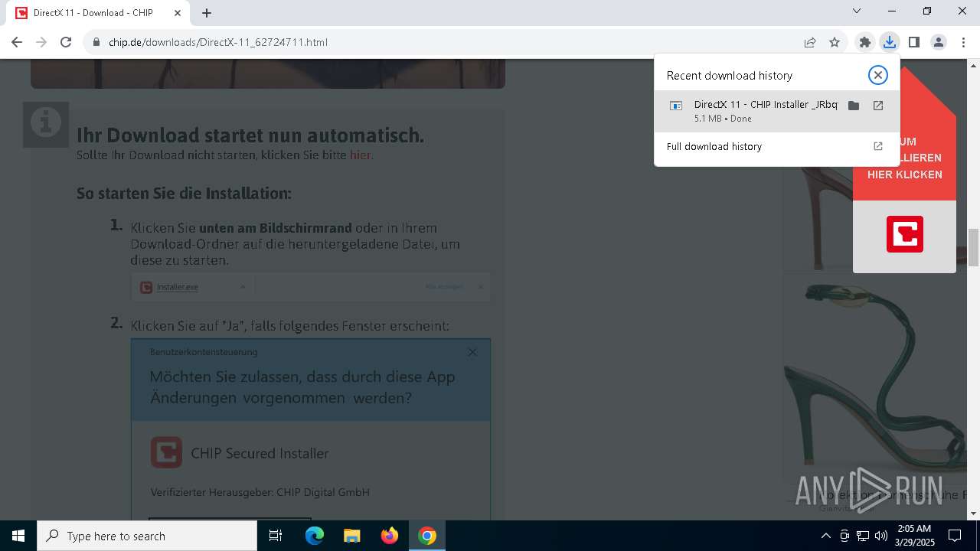View site information lock icon
Viewport: 980px width, 551px height.
pos(96,42)
